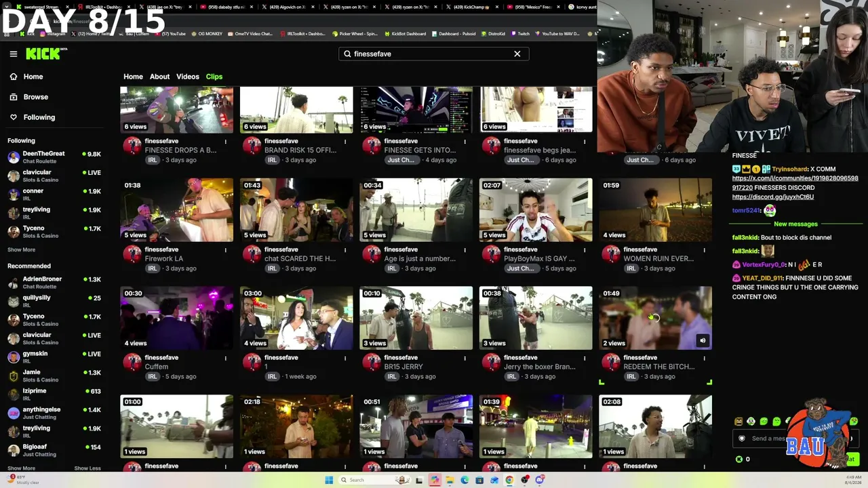Show less recommended channels
Viewport: 868px width, 488px height.
(87, 468)
